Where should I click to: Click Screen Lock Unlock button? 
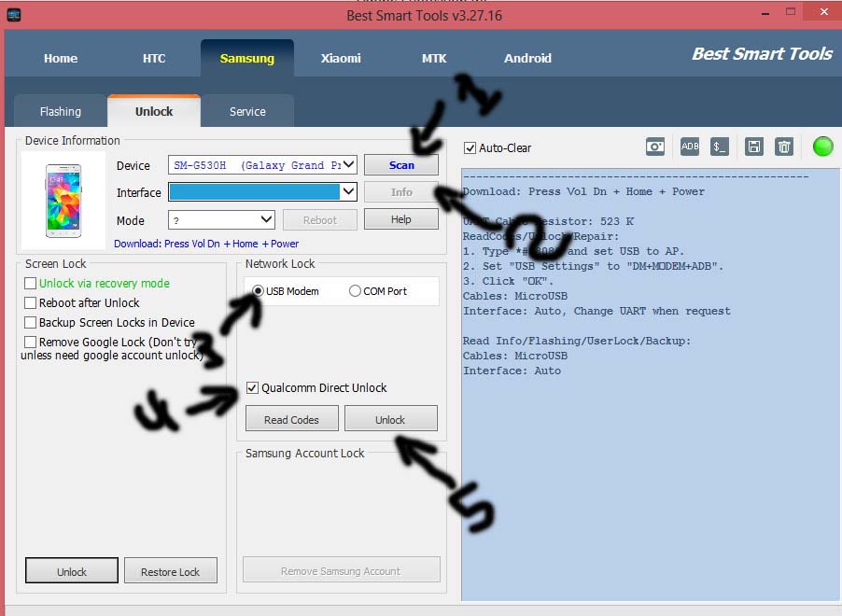click(72, 571)
